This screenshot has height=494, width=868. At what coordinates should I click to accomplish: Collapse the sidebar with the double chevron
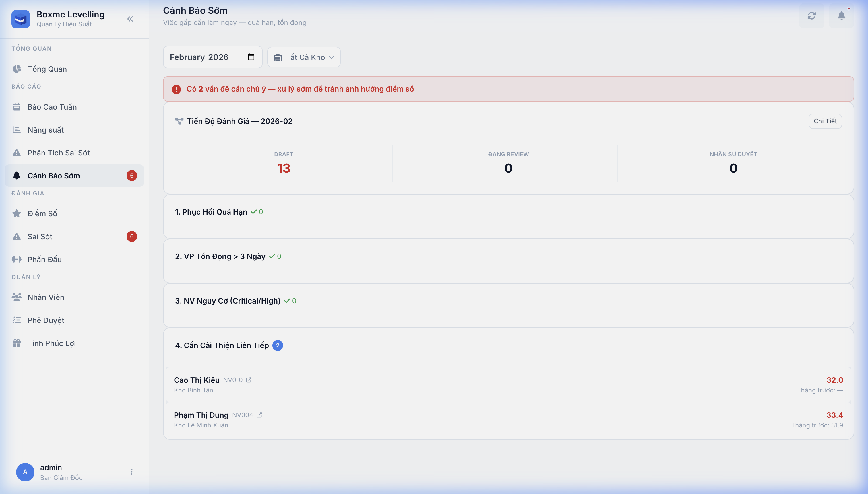coord(130,19)
